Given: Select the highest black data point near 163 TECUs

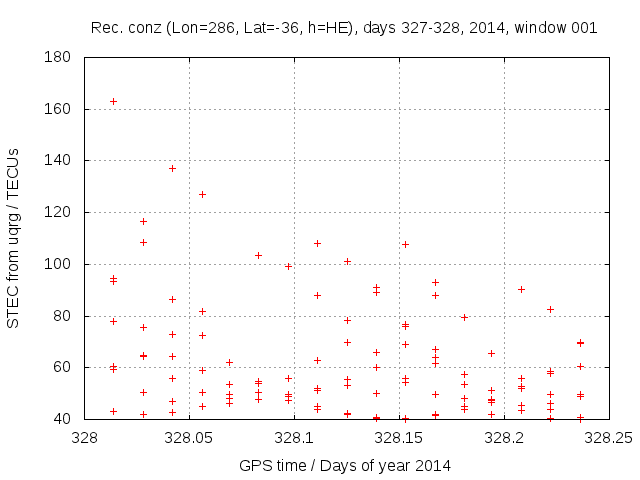Looking at the screenshot, I should coord(113,101).
